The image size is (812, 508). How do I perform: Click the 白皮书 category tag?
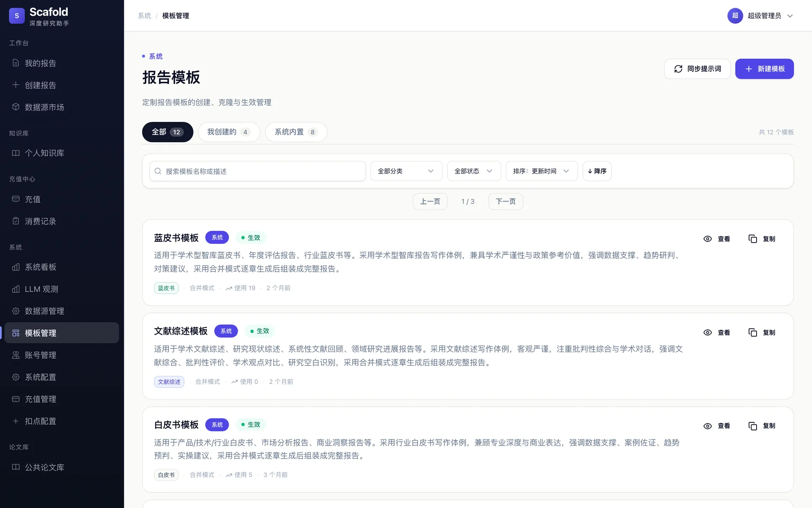(166, 475)
